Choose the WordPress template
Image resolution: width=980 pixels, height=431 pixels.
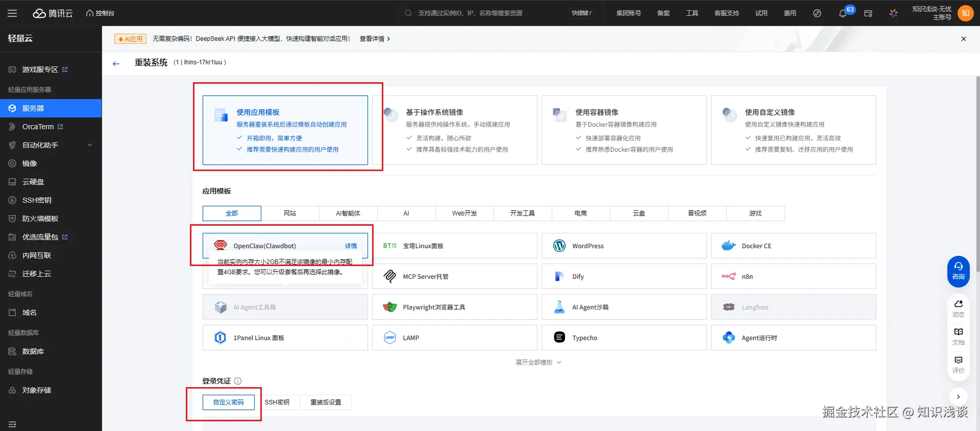[624, 246]
